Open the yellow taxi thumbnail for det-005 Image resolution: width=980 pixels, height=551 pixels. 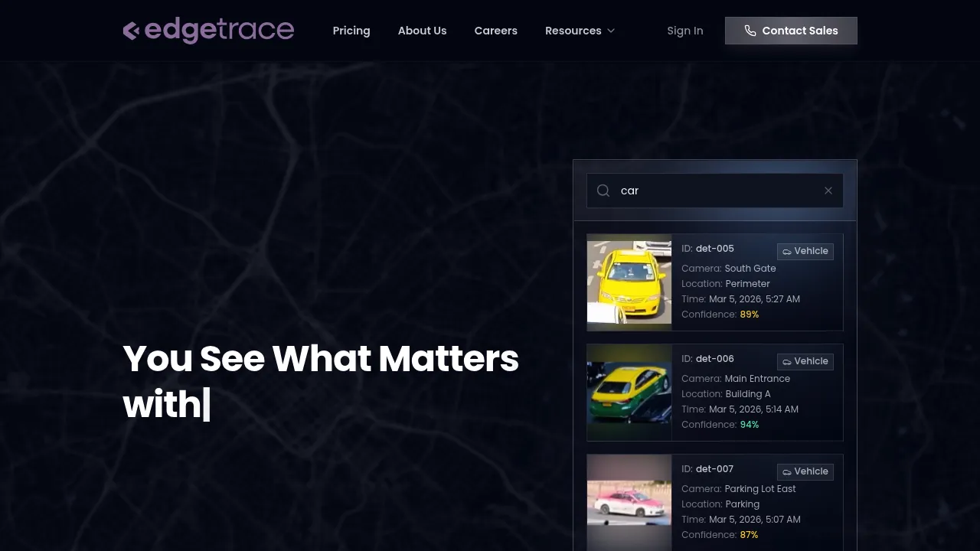tap(629, 282)
